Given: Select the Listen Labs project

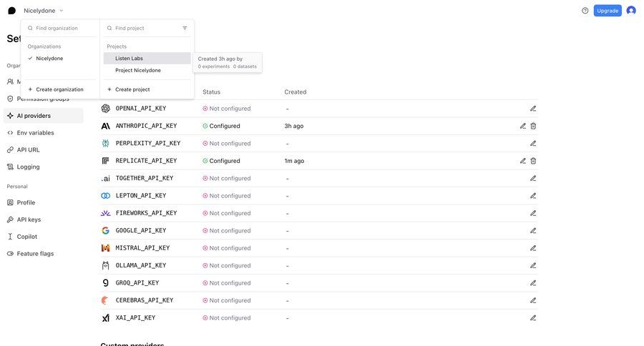Looking at the screenshot, I should pos(147,59).
